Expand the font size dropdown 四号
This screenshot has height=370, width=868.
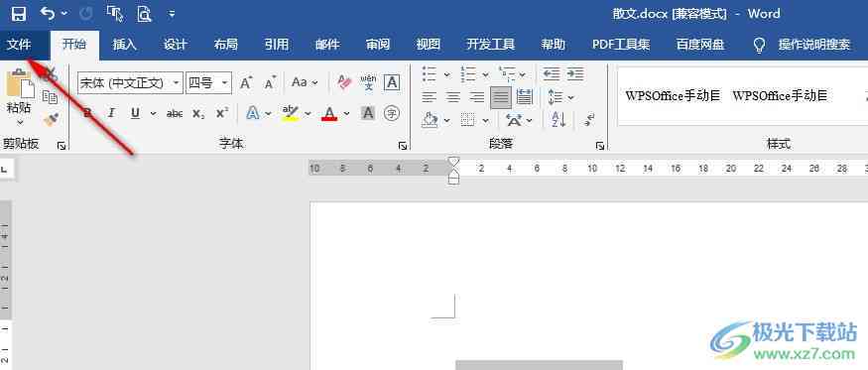click(225, 83)
